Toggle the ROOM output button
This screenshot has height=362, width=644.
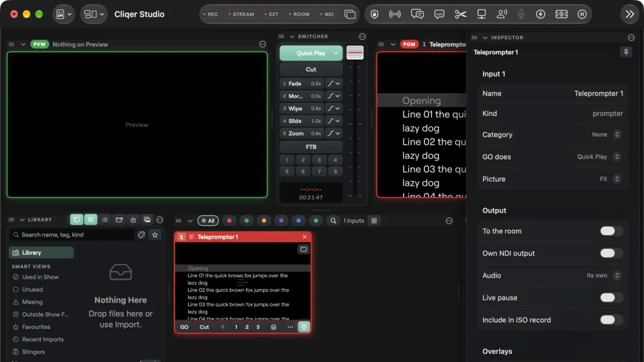tap(299, 14)
